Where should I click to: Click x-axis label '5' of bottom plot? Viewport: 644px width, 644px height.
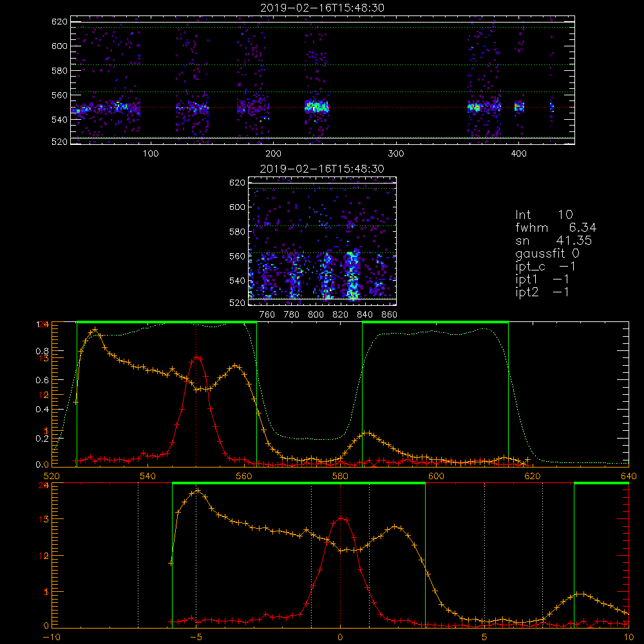485,637
